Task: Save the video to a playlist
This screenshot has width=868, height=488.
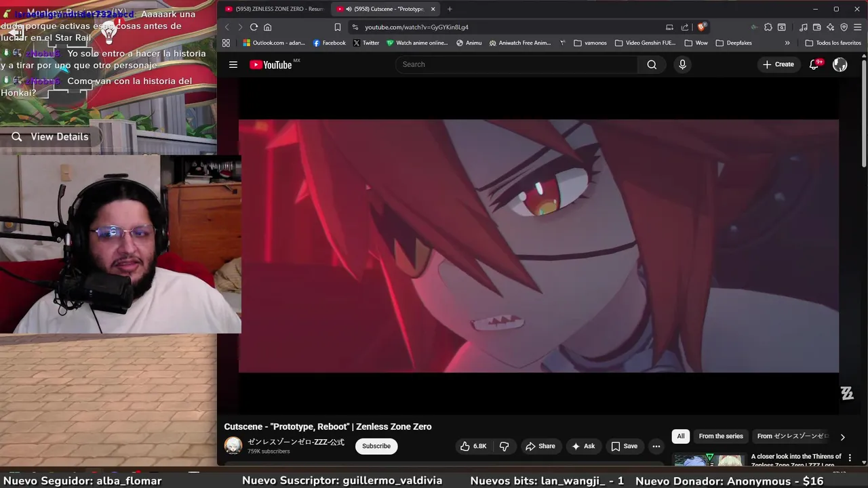Action: (625, 446)
